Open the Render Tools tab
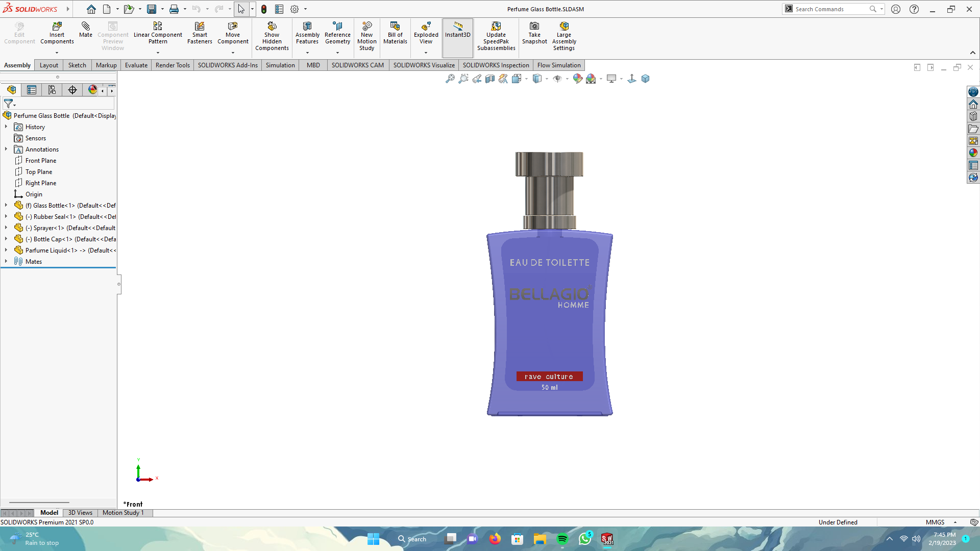 pyautogui.click(x=173, y=65)
